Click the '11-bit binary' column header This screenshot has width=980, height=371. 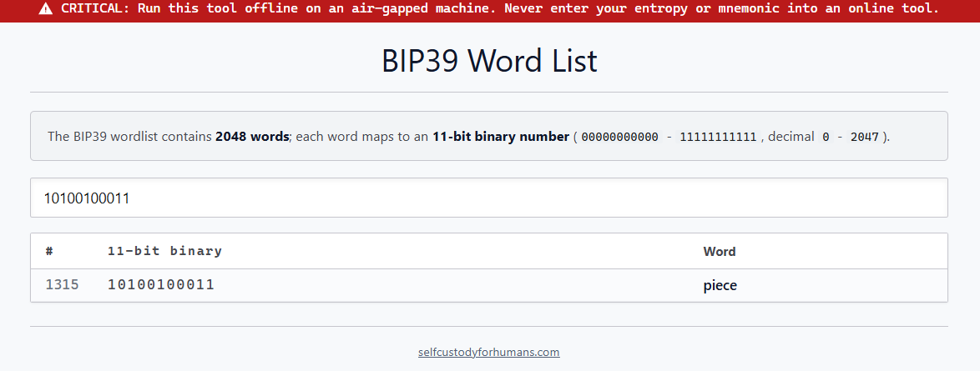pos(164,252)
